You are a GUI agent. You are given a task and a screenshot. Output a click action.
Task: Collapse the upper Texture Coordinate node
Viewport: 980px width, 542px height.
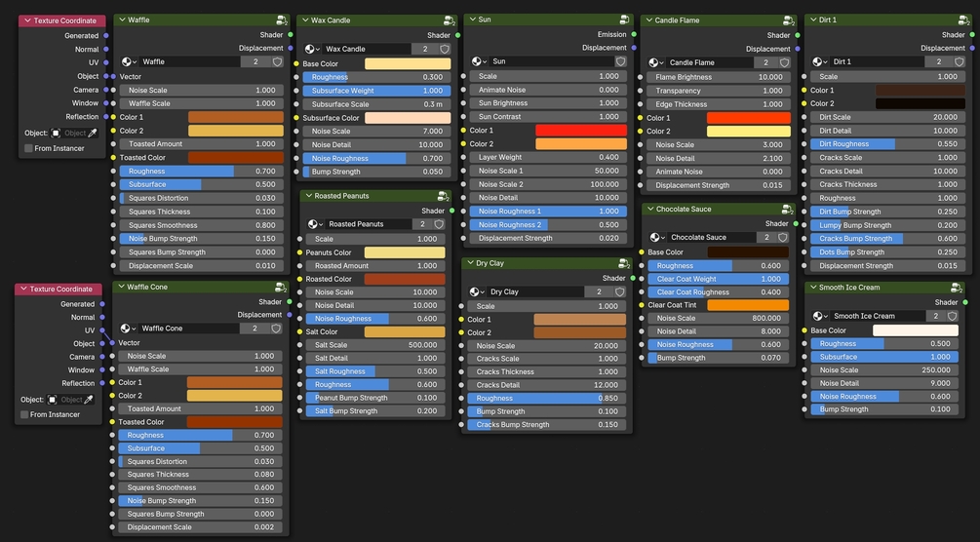27,20
